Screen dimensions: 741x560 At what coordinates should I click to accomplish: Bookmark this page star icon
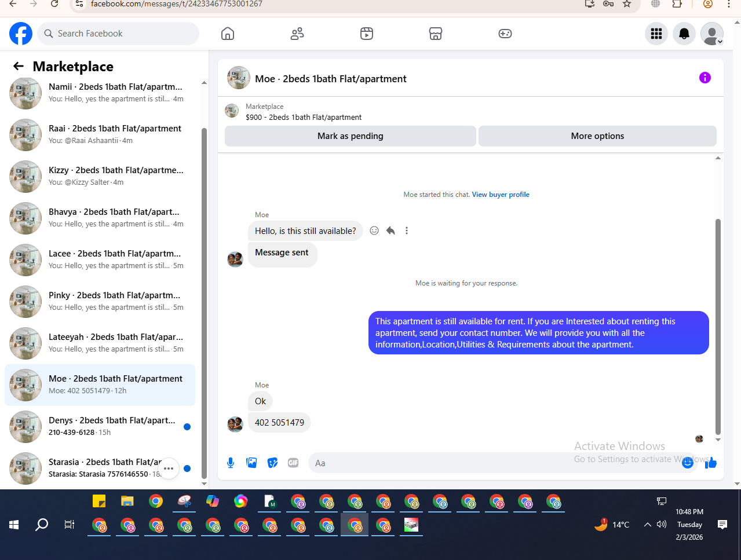click(x=627, y=4)
